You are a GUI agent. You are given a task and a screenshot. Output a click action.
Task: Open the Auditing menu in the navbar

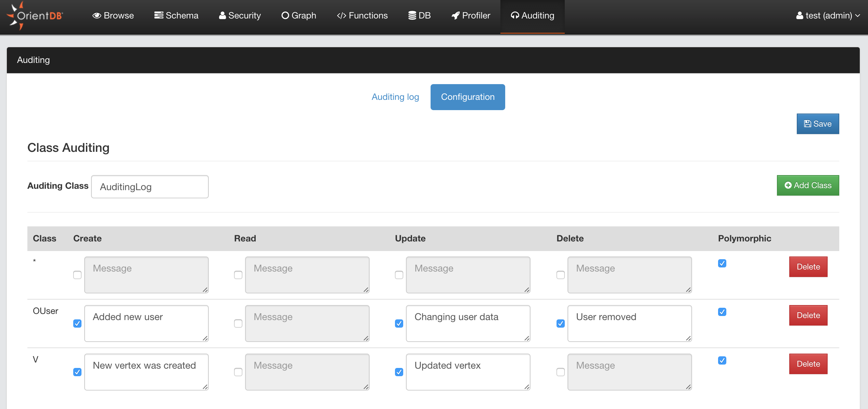532,15
